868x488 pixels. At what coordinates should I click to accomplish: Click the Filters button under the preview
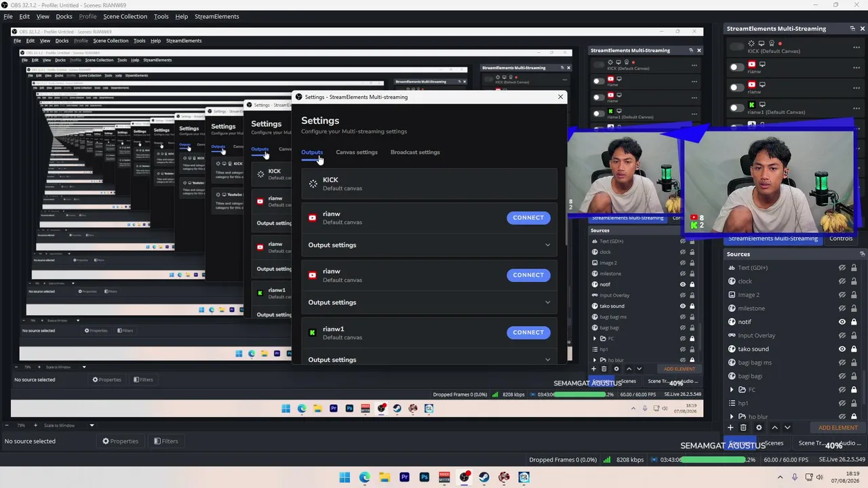(x=166, y=441)
